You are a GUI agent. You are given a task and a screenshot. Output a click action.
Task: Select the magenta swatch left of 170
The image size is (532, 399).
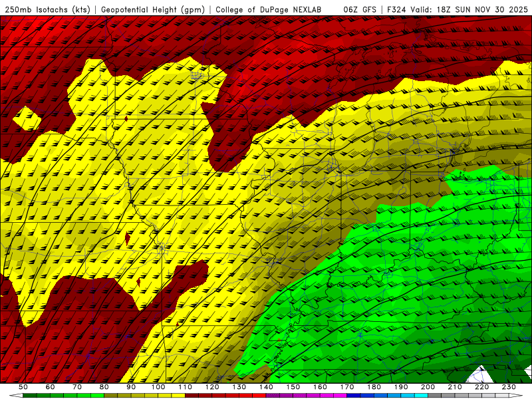click(x=340, y=396)
